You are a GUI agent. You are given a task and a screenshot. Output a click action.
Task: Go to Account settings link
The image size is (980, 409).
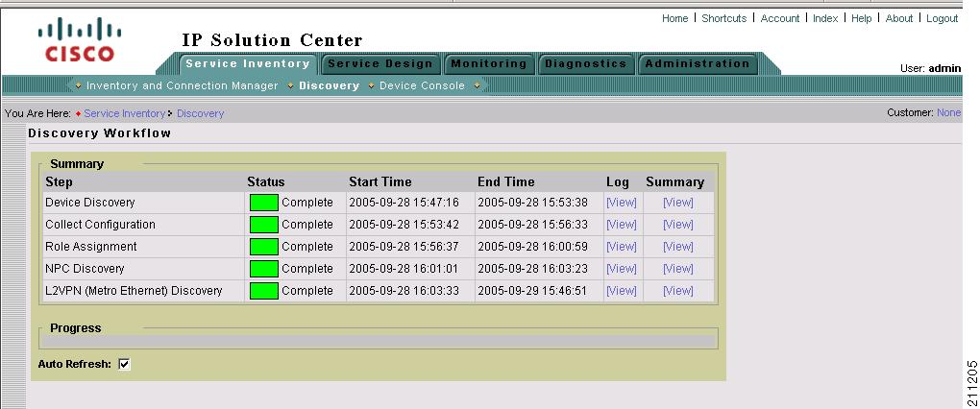point(780,19)
